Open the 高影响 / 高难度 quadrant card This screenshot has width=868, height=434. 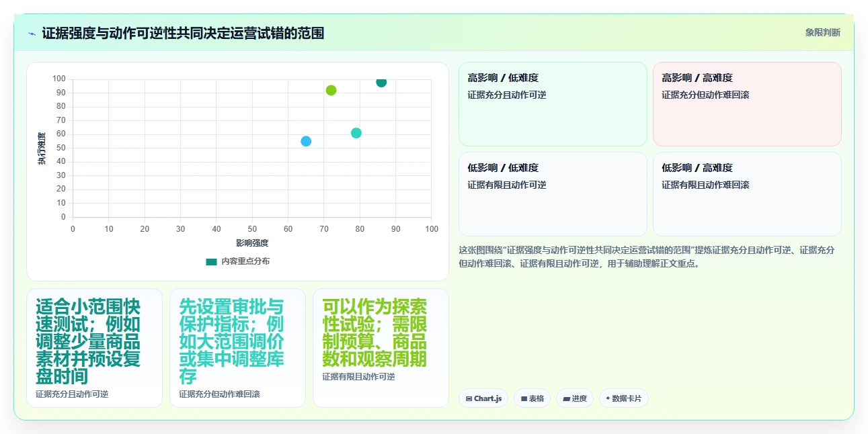747,104
